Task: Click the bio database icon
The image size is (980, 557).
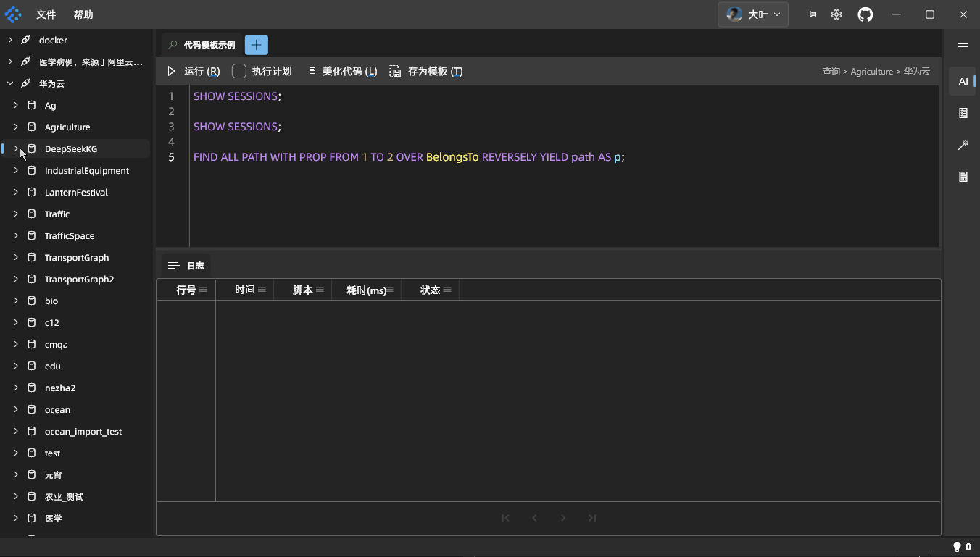Action: click(x=31, y=301)
